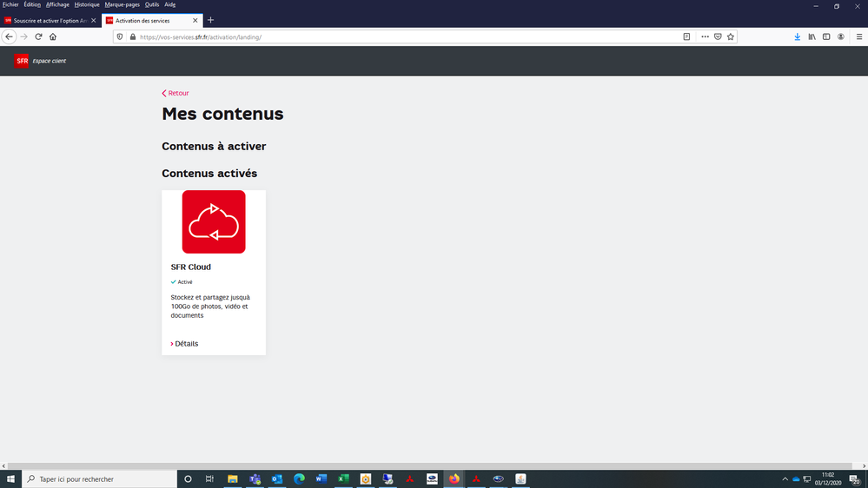Click the SFR logo in header
Screen dimensions: 868x488
point(22,61)
